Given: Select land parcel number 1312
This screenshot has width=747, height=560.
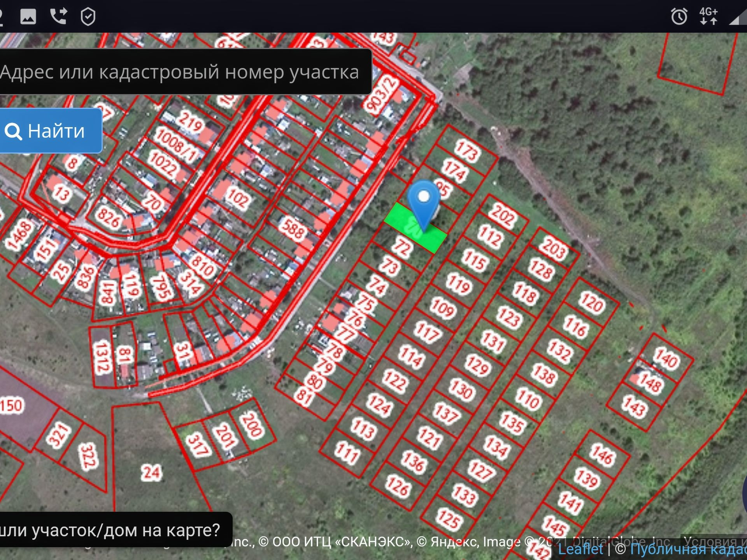Looking at the screenshot, I should click(102, 357).
